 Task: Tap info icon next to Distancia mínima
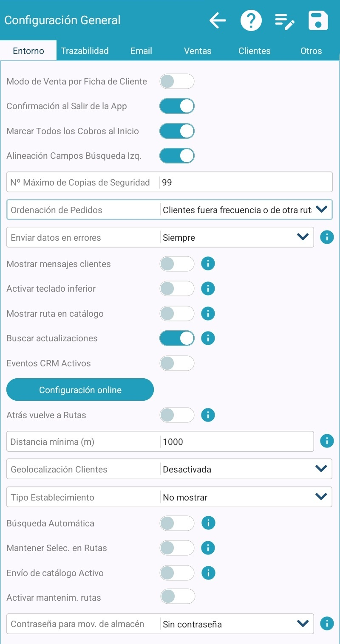tap(326, 441)
